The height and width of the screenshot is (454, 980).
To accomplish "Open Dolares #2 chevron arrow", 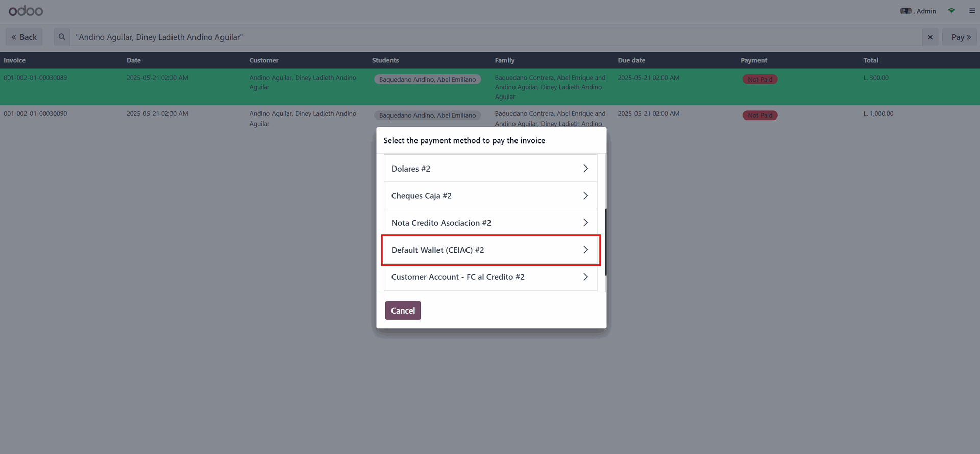I will [x=585, y=169].
